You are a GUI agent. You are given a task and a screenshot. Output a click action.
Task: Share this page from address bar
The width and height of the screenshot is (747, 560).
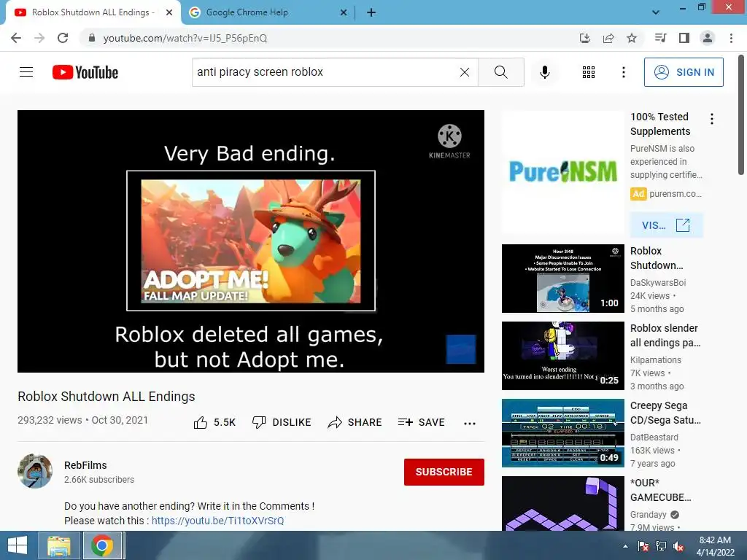(608, 38)
